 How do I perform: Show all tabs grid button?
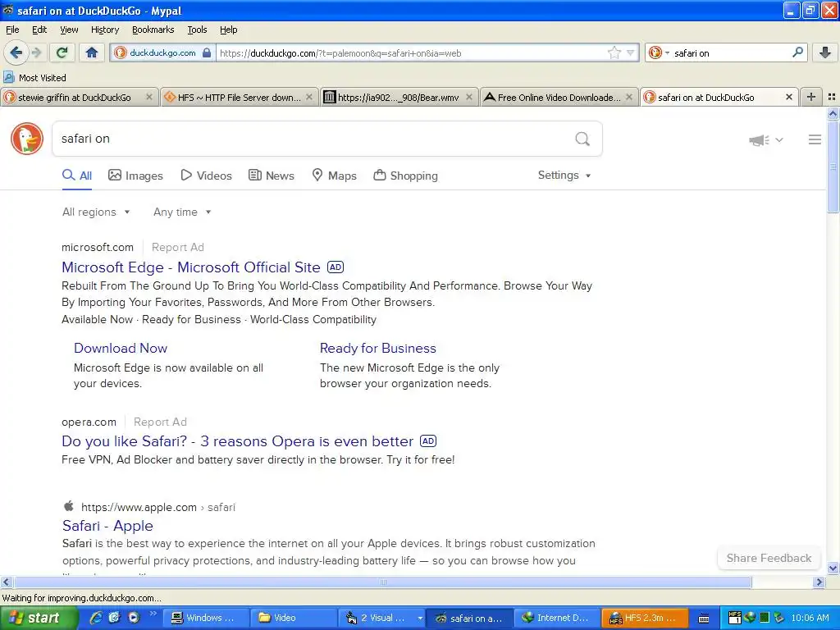832,97
